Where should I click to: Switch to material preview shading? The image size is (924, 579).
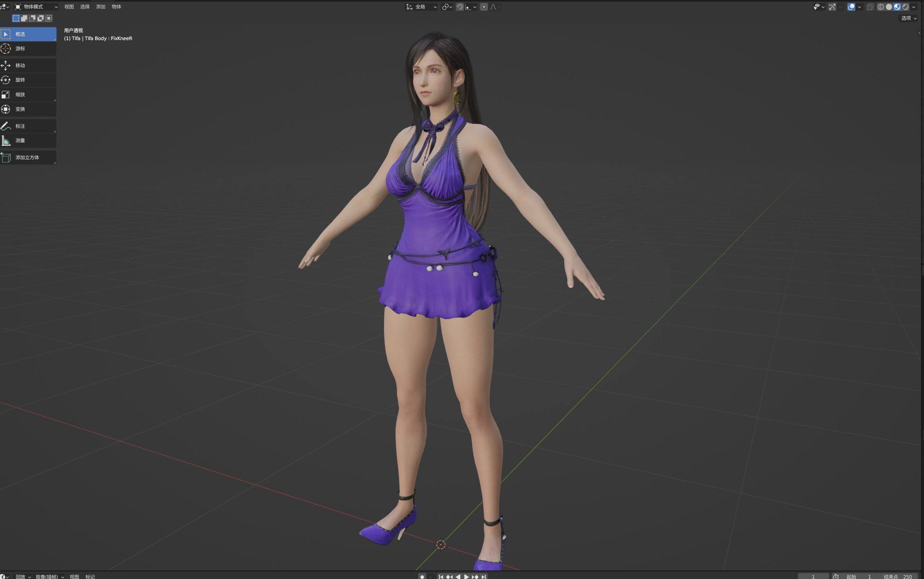[x=897, y=7]
